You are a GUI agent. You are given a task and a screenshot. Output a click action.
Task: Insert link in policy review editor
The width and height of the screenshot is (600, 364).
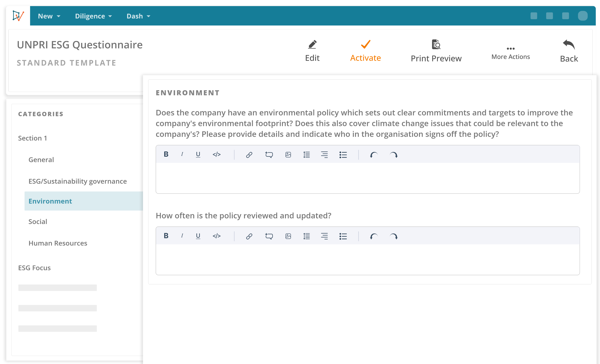(249, 236)
